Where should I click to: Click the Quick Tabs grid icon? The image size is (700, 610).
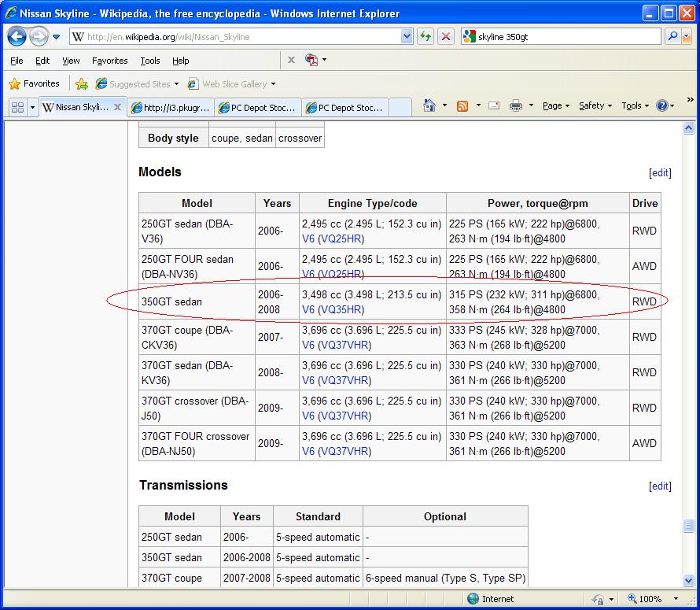click(17, 108)
